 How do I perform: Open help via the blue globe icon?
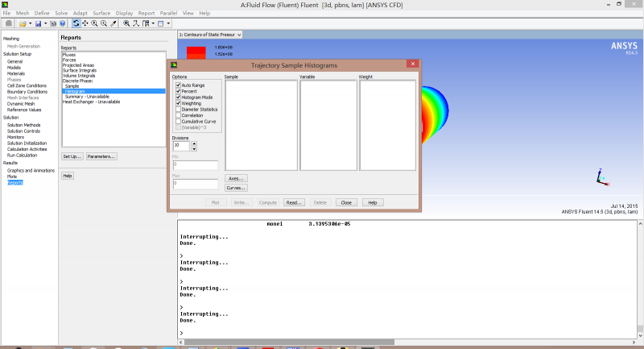pos(63,24)
